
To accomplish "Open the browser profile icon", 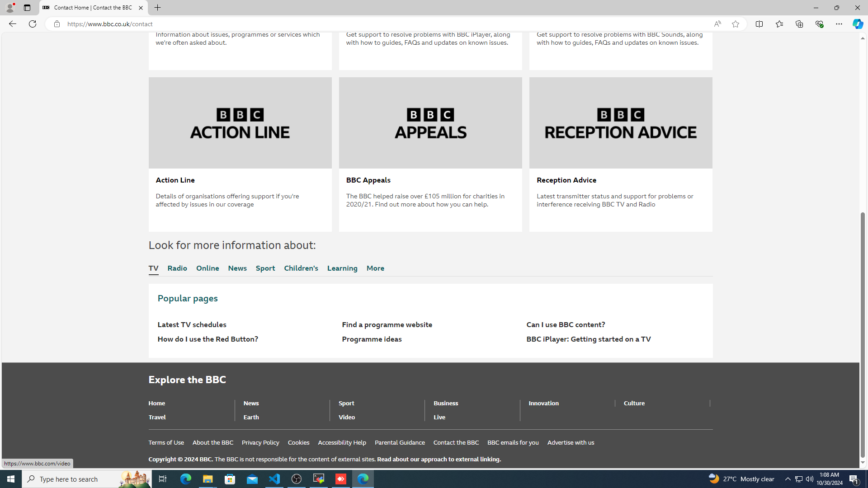I will [9, 8].
